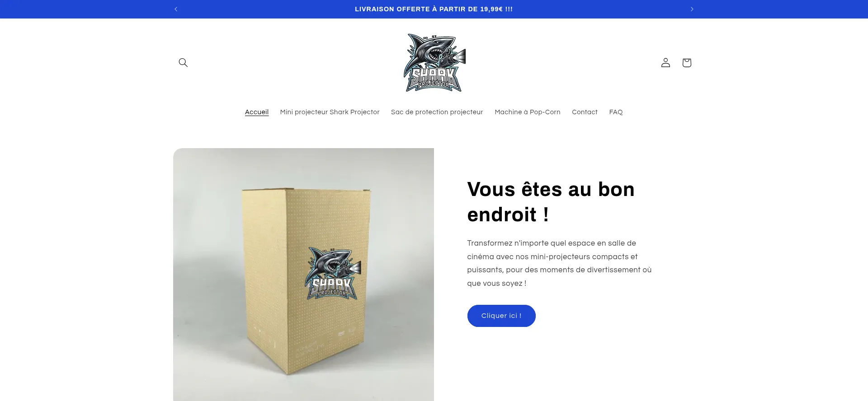This screenshot has height=401, width=868.
Task: Open Sac de protection projecteur page
Action: pyautogui.click(x=437, y=112)
